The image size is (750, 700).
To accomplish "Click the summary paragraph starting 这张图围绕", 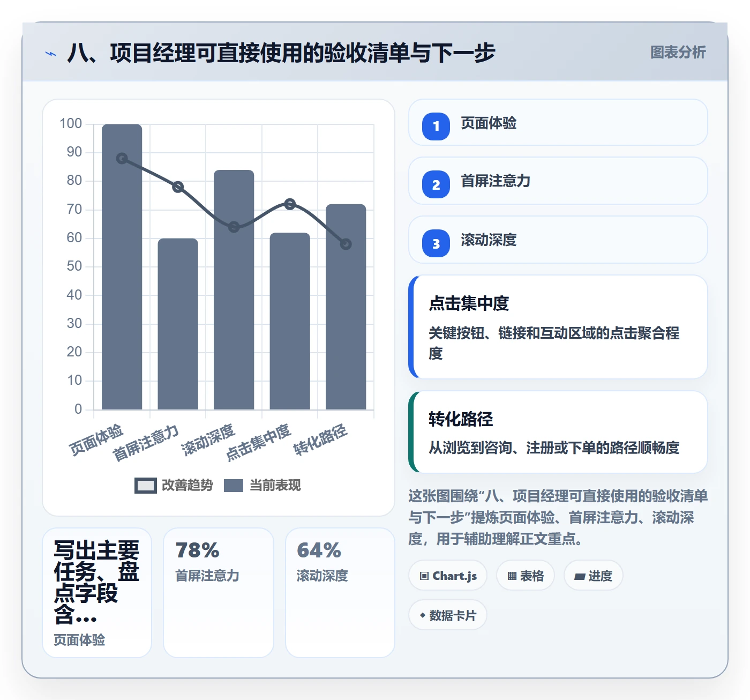I will coord(558,517).
